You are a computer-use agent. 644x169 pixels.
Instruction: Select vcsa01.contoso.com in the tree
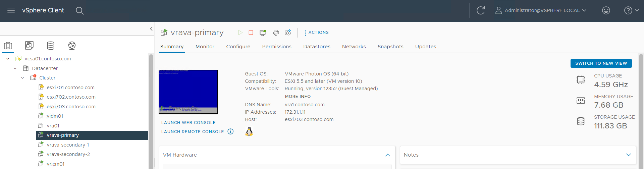pos(48,59)
